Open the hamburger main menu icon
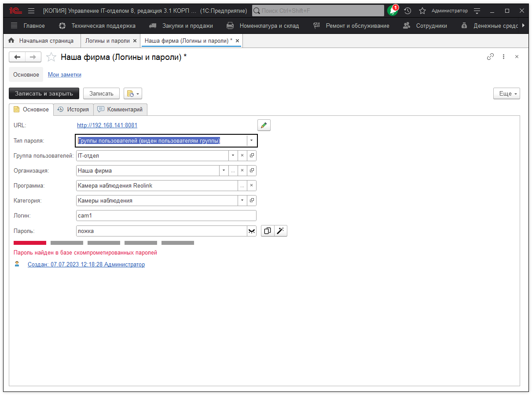The width and height of the screenshot is (532, 395). point(31,11)
